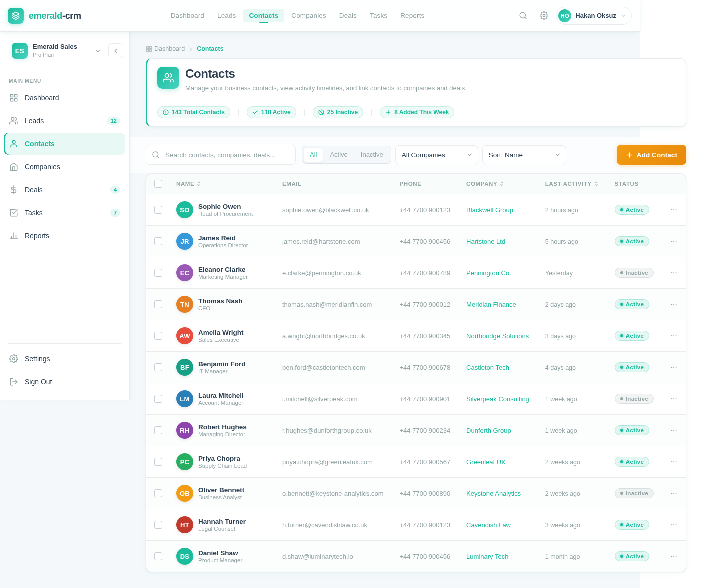Expand the Hakan Oksuz account menu
Screen dimensions: 702x588
click(593, 15)
